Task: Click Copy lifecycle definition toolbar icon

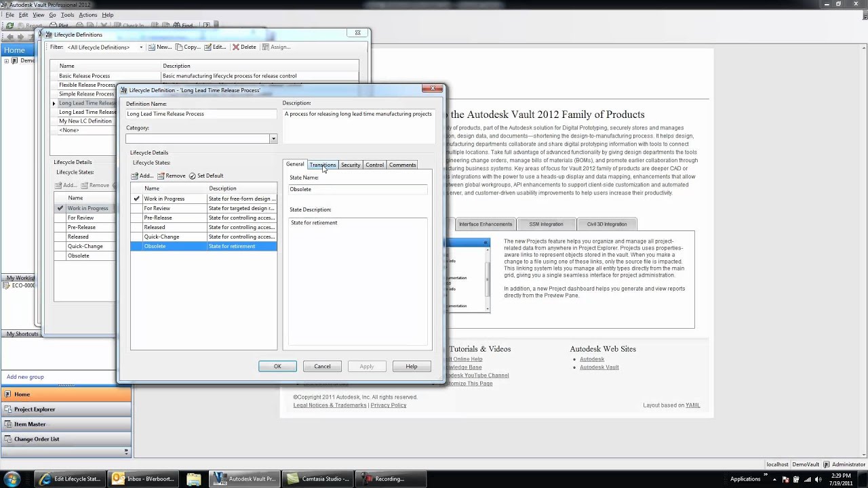Action: point(179,47)
